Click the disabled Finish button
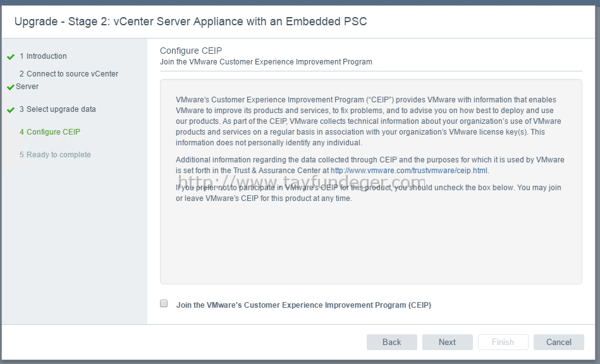Screen dimensions: 600x364 coord(503,343)
